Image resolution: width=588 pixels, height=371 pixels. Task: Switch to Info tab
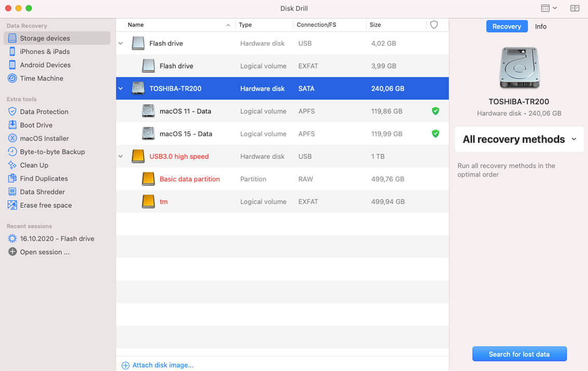point(540,27)
